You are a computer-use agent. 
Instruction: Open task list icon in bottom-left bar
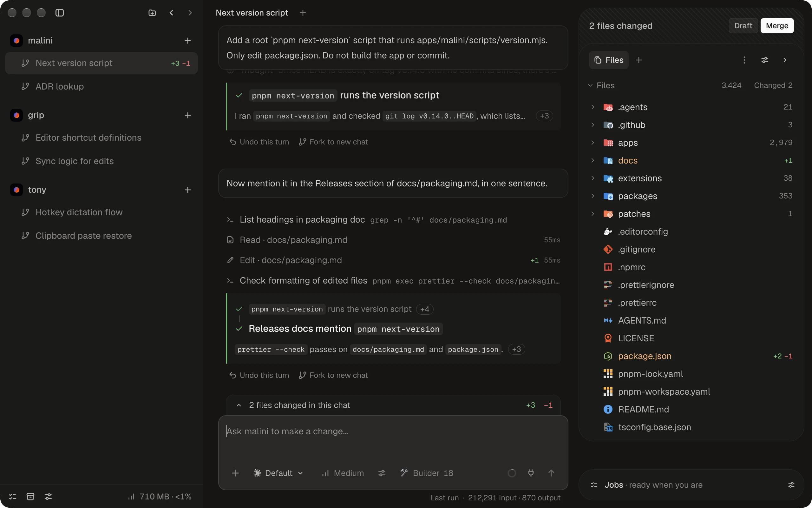click(13, 497)
